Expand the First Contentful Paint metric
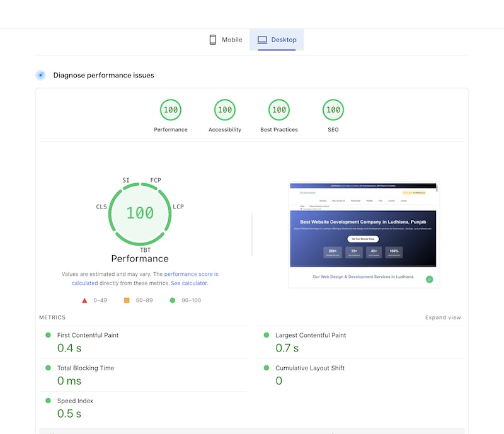 click(88, 335)
